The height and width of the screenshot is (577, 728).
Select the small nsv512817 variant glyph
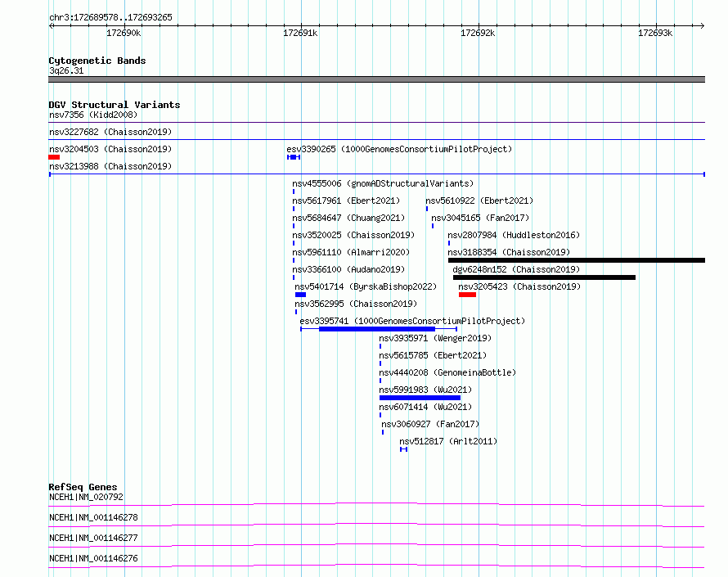tap(403, 449)
